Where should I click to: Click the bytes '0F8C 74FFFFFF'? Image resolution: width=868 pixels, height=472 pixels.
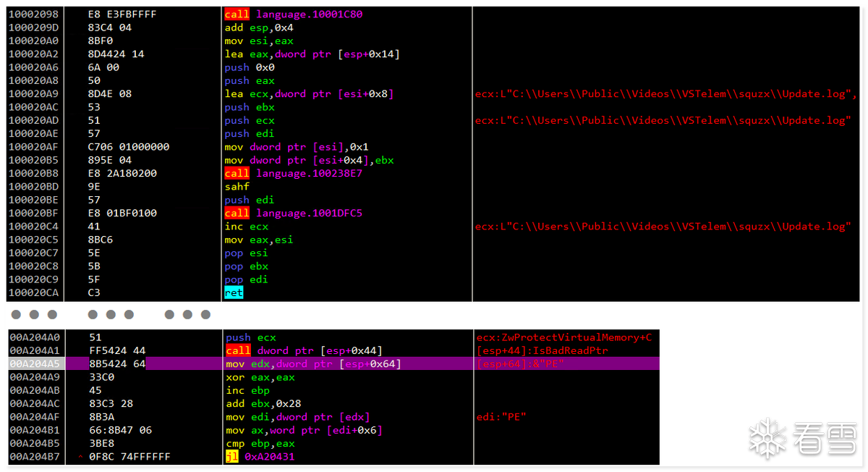click(130, 457)
